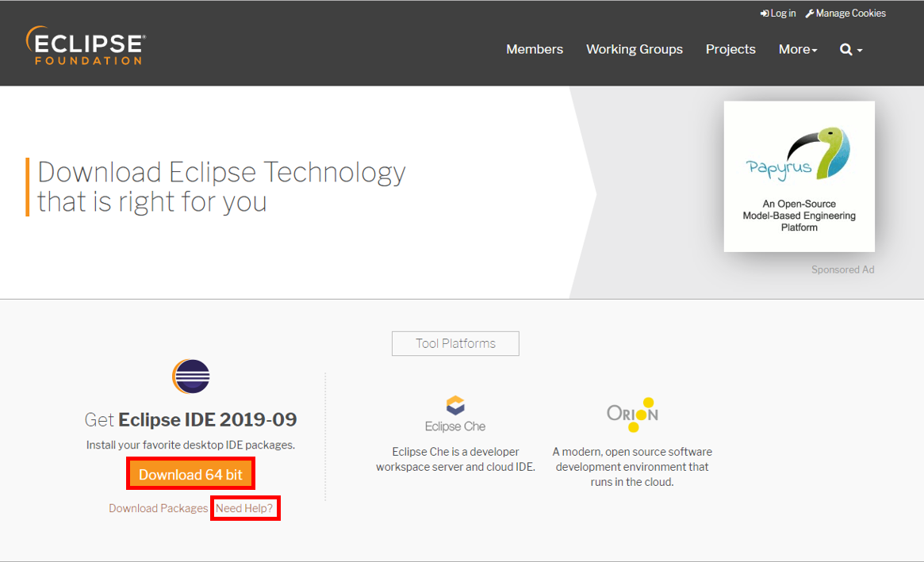Open the Projects page
This screenshot has height=562, width=924.
coord(730,49)
